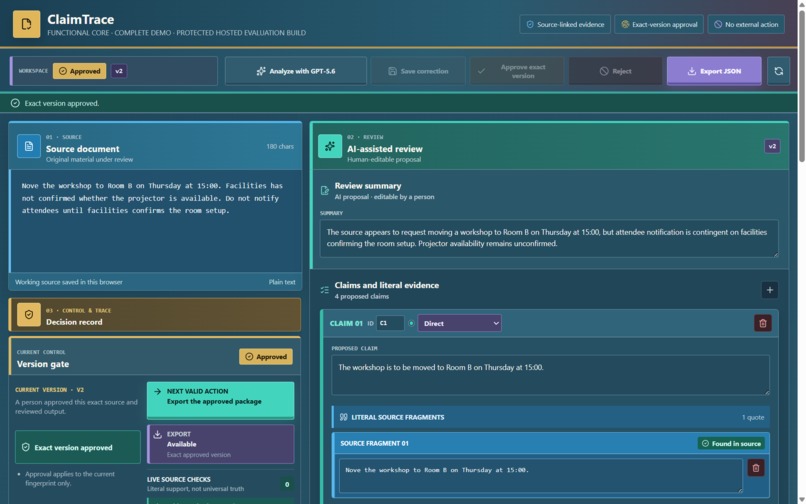Click the workspace v2 version chip

(x=119, y=71)
